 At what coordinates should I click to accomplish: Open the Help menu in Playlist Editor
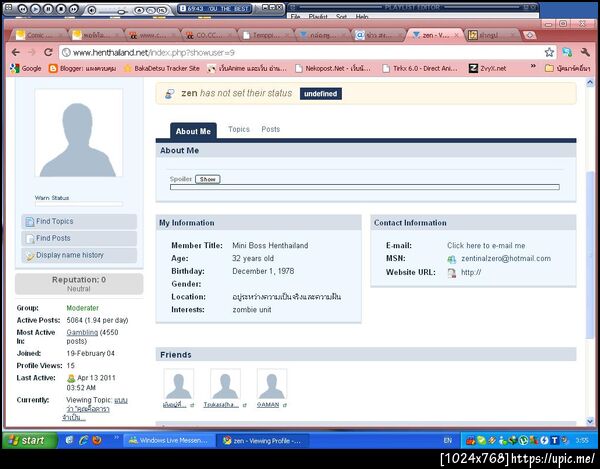click(362, 16)
